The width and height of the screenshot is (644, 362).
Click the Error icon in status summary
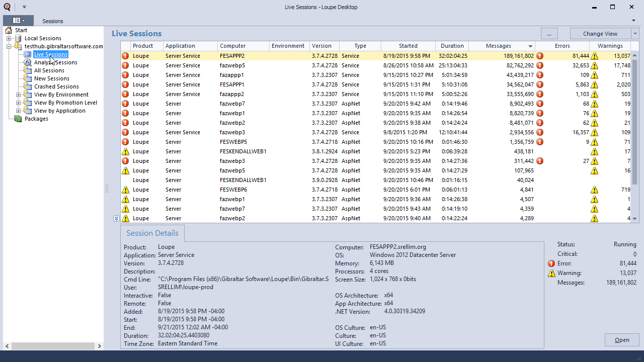click(551, 263)
